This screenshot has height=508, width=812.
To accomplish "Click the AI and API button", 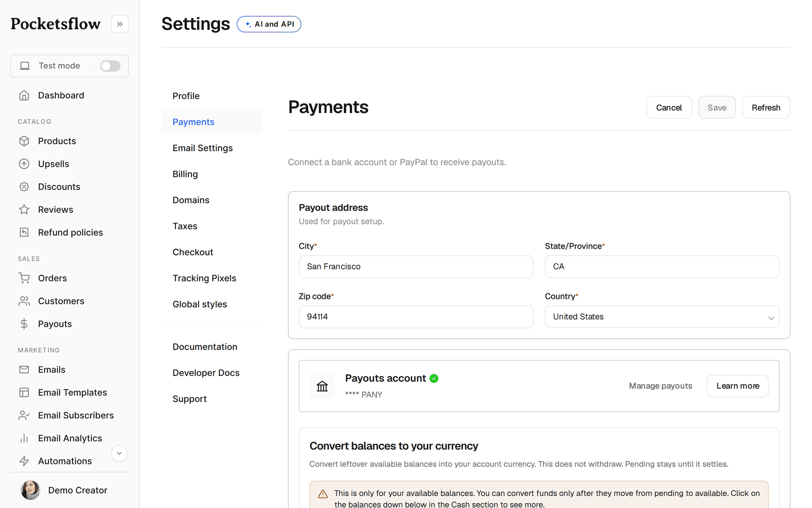I will point(269,24).
